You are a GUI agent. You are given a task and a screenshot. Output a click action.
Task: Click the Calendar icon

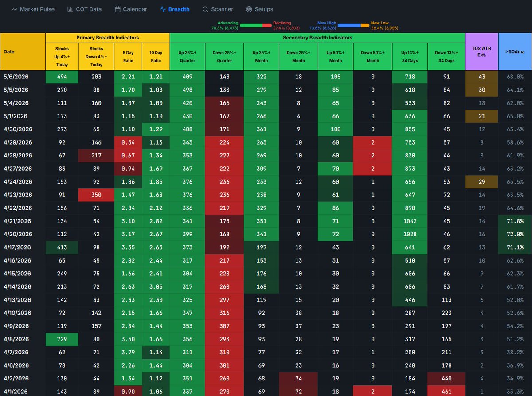pos(117,9)
